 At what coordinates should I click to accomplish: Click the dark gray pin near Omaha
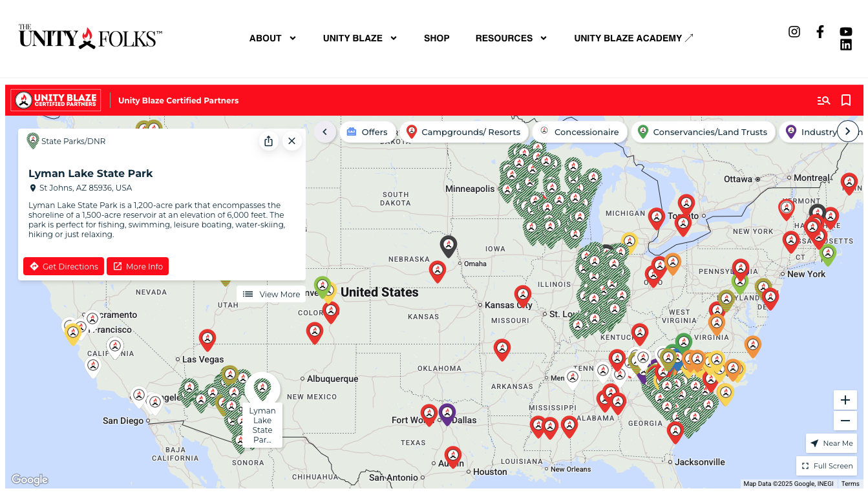[449, 246]
